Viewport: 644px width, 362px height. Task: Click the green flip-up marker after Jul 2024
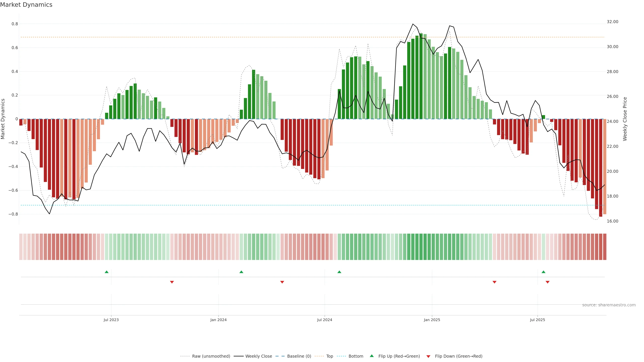click(x=339, y=272)
